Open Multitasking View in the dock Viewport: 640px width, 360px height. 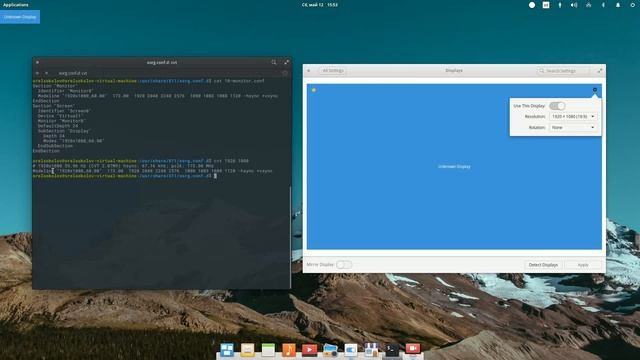coord(227,350)
